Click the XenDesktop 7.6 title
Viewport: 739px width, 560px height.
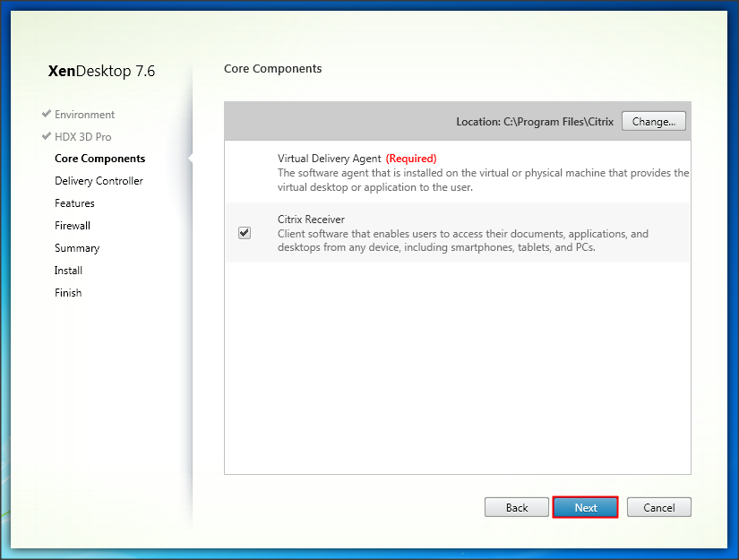tap(101, 71)
